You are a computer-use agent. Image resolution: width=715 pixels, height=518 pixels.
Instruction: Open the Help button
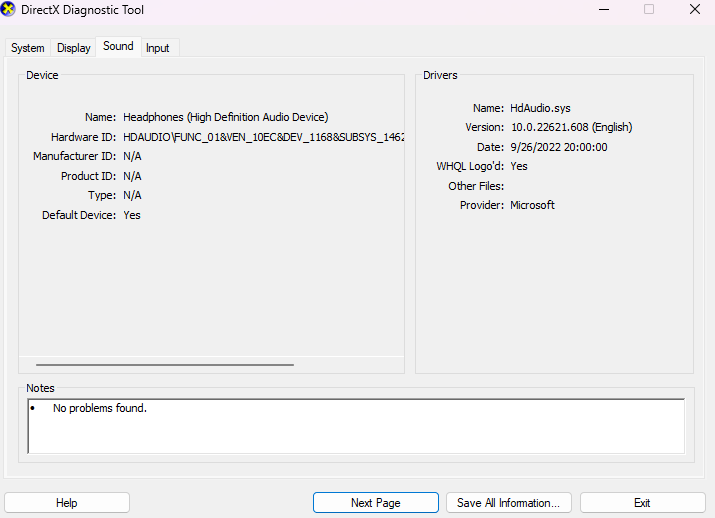coord(67,502)
